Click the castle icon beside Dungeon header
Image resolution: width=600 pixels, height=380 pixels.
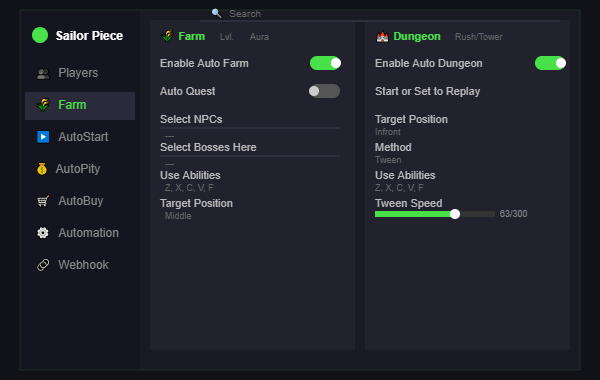tap(382, 36)
